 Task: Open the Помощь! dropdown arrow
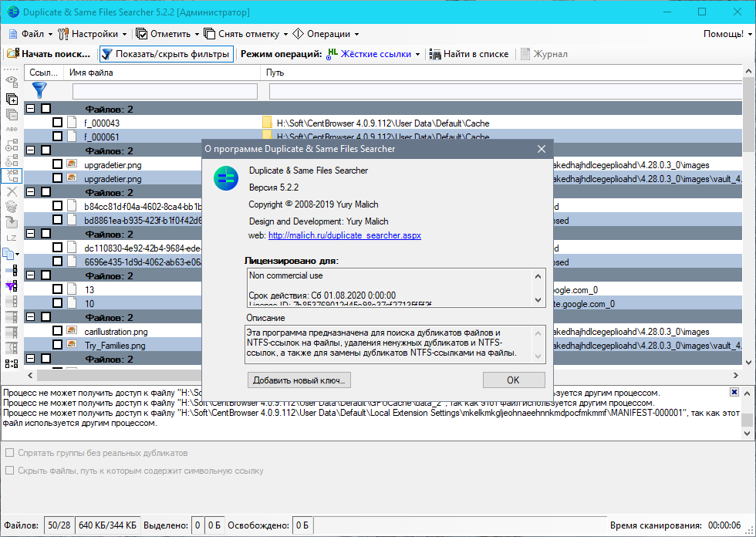(750, 34)
